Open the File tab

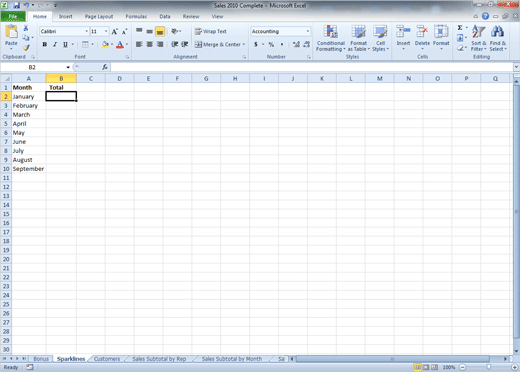coord(13,16)
